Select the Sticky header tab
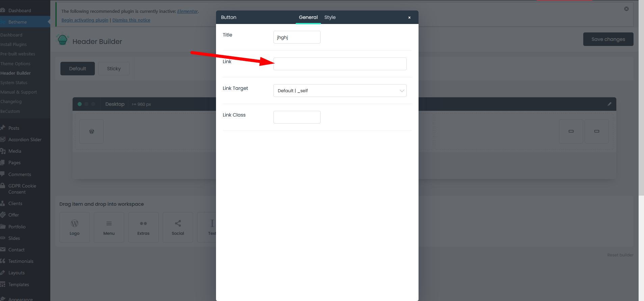The image size is (644, 301). coord(114,69)
